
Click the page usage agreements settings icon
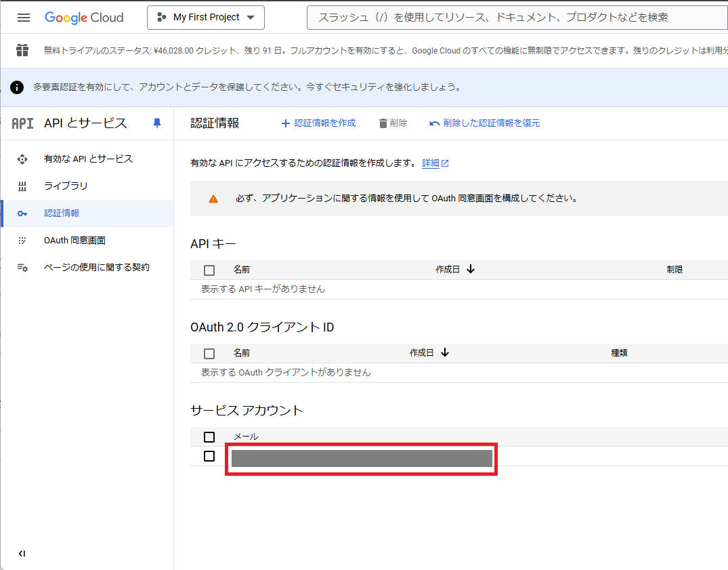pos(22,268)
